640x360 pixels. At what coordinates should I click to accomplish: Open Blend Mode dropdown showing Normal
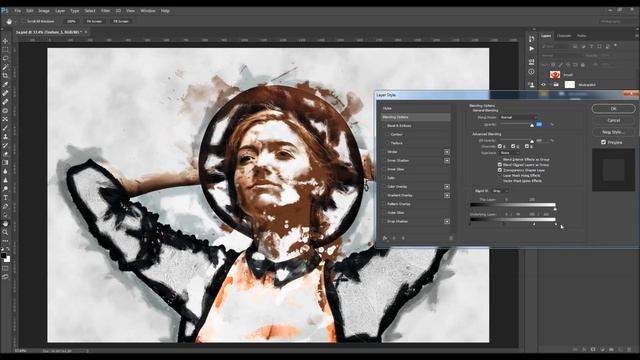[x=518, y=117]
